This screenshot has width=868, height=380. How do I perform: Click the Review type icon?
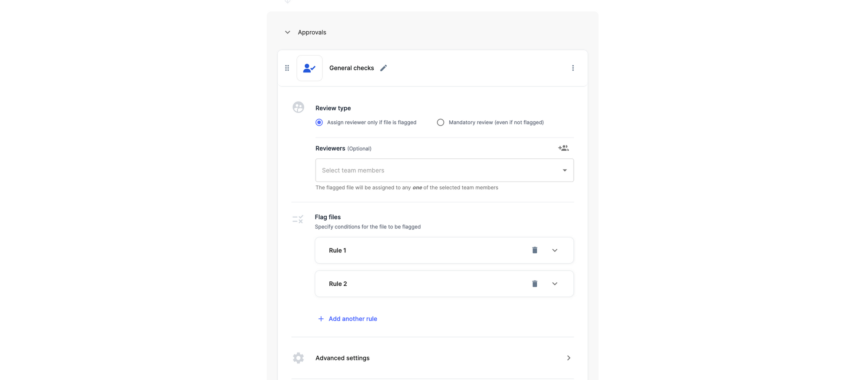(x=298, y=107)
